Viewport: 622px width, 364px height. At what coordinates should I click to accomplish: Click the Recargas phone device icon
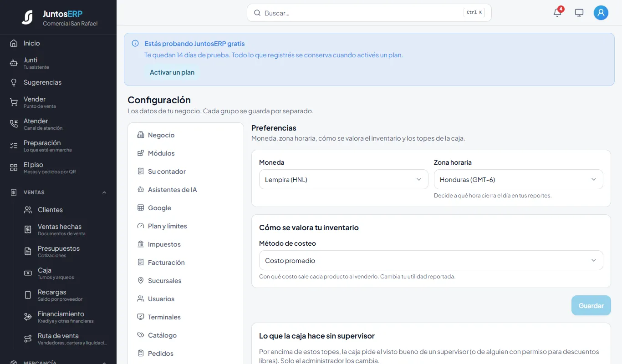coord(28,295)
